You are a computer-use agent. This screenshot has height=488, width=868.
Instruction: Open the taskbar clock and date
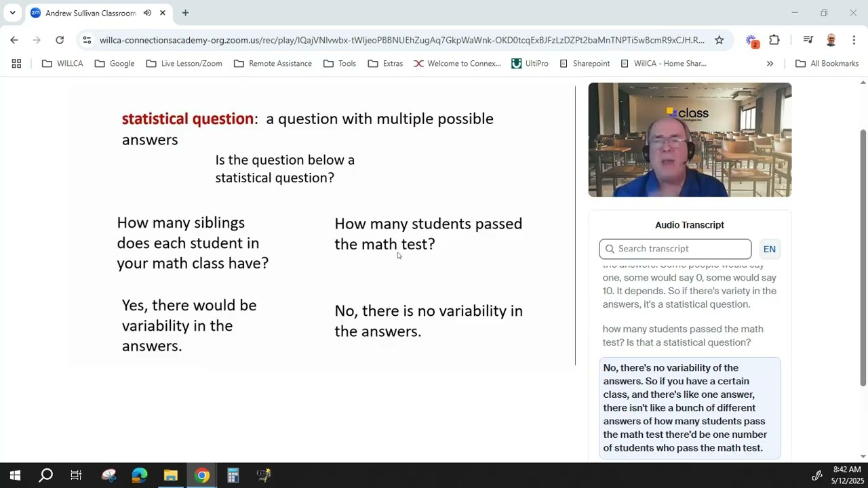[846, 475]
